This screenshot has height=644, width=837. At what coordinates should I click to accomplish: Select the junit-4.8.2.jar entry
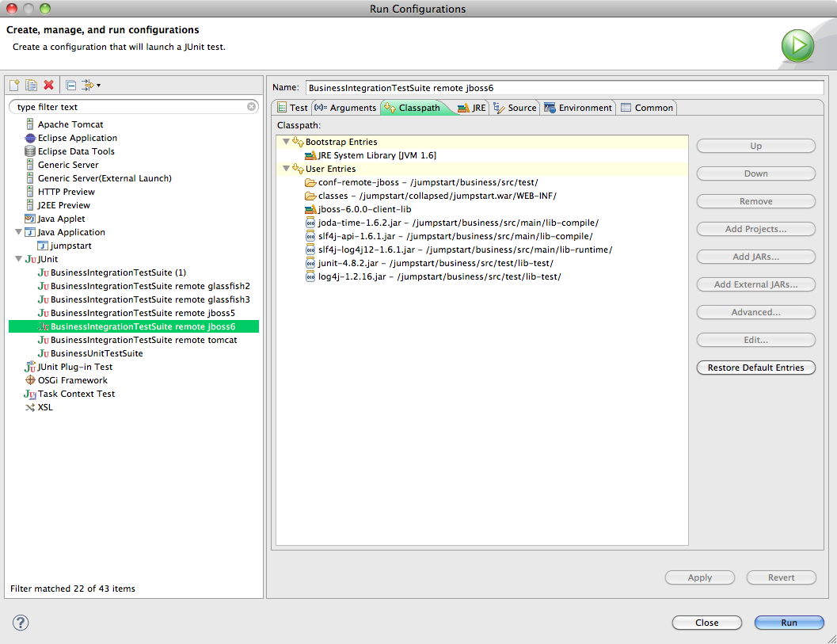tap(429, 263)
